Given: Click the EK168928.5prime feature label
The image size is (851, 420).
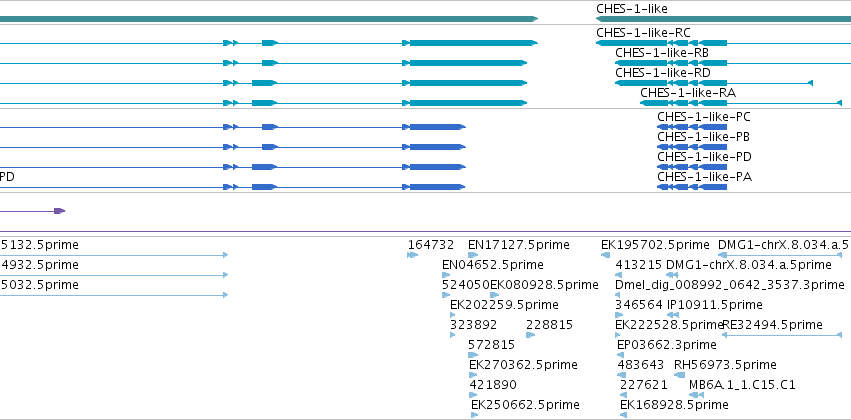Looking at the screenshot, I should (x=674, y=405).
